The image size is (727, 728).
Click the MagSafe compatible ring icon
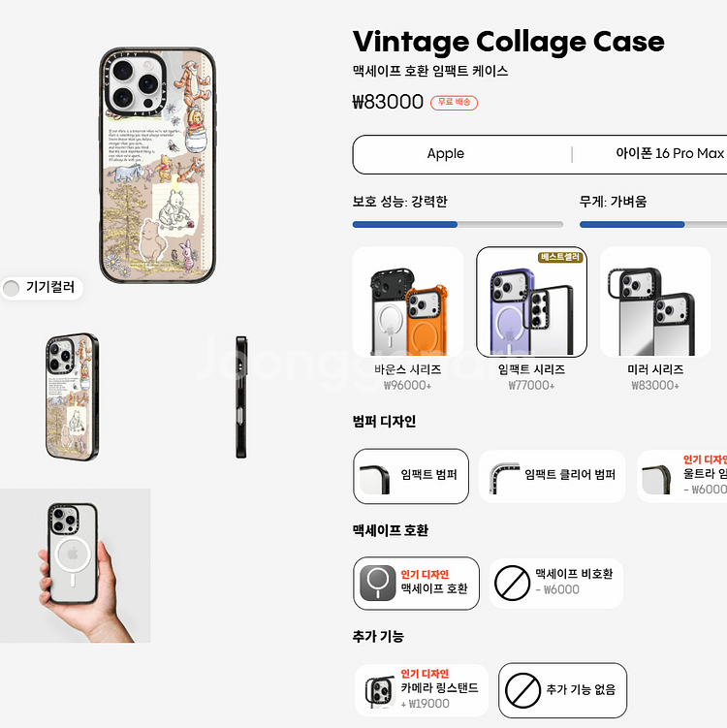pyautogui.click(x=377, y=584)
